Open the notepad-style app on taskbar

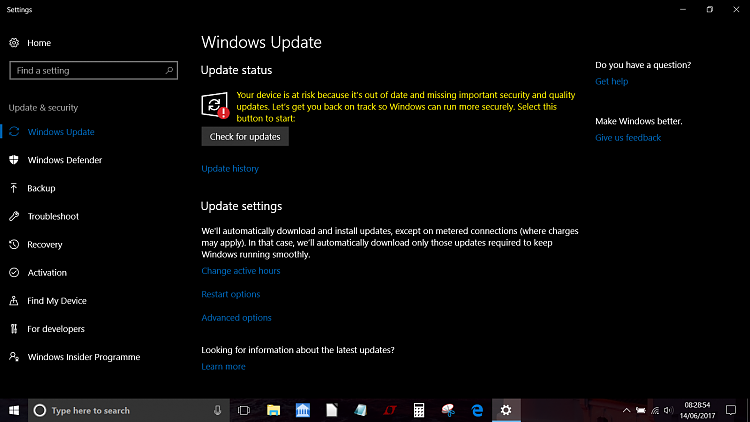coord(361,411)
